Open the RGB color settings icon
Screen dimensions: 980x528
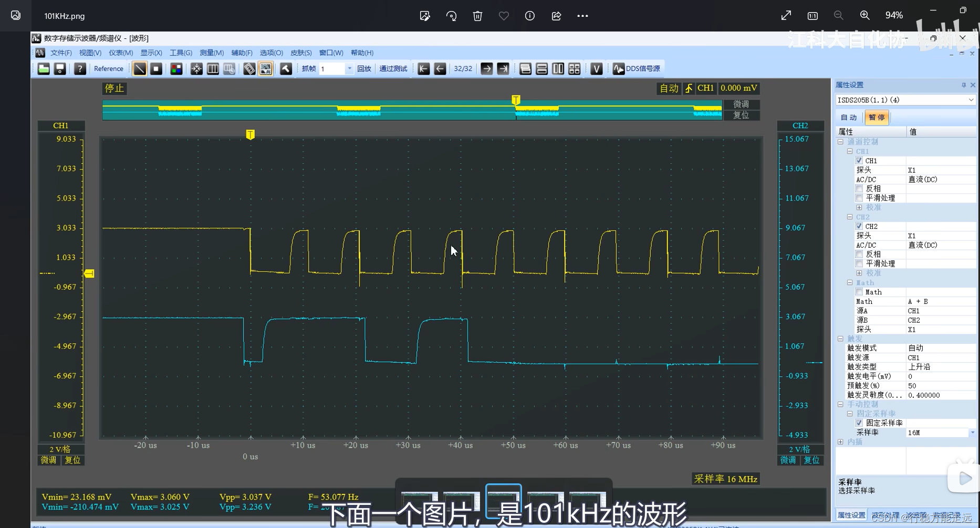[x=176, y=69]
